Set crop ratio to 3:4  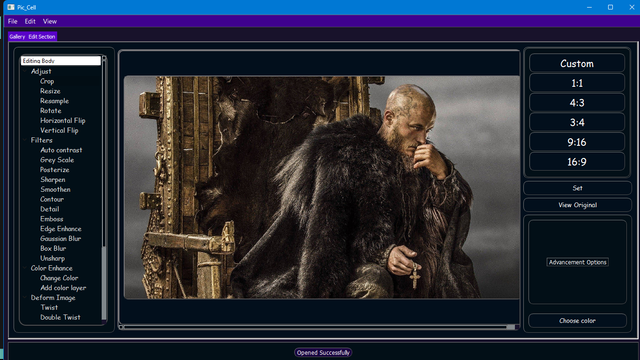pyautogui.click(x=577, y=122)
